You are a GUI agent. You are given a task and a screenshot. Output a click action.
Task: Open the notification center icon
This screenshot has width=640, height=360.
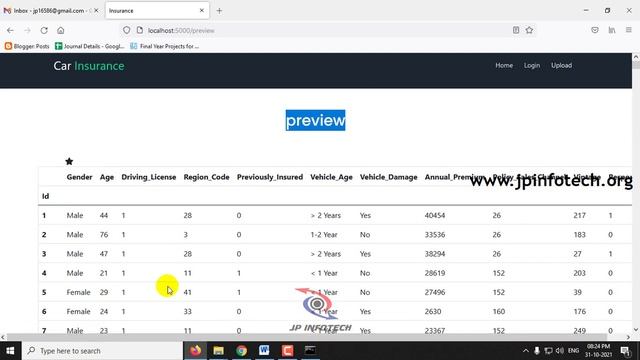(625, 351)
